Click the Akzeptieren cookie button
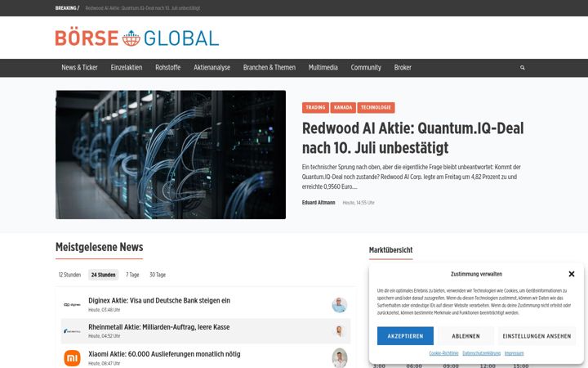The height and width of the screenshot is (368, 588). [x=405, y=336]
